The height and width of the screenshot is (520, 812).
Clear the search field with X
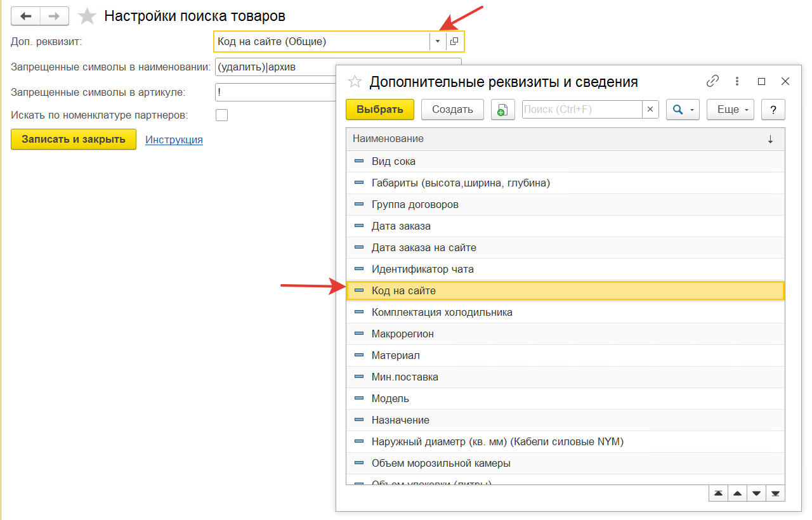650,109
